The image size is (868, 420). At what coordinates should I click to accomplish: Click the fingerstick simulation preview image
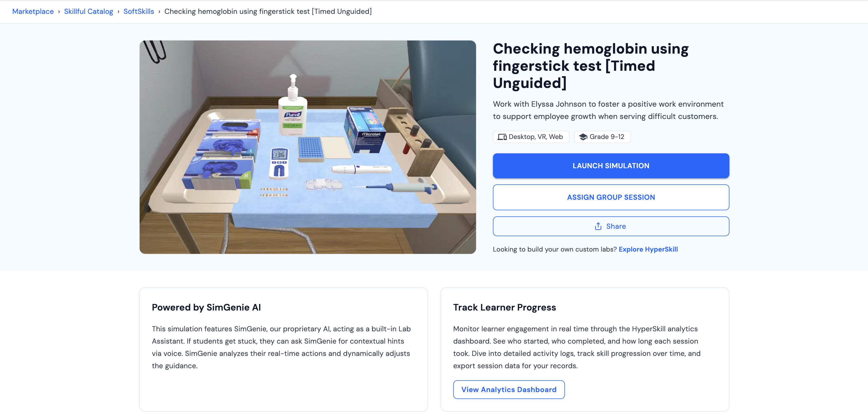[x=308, y=147]
